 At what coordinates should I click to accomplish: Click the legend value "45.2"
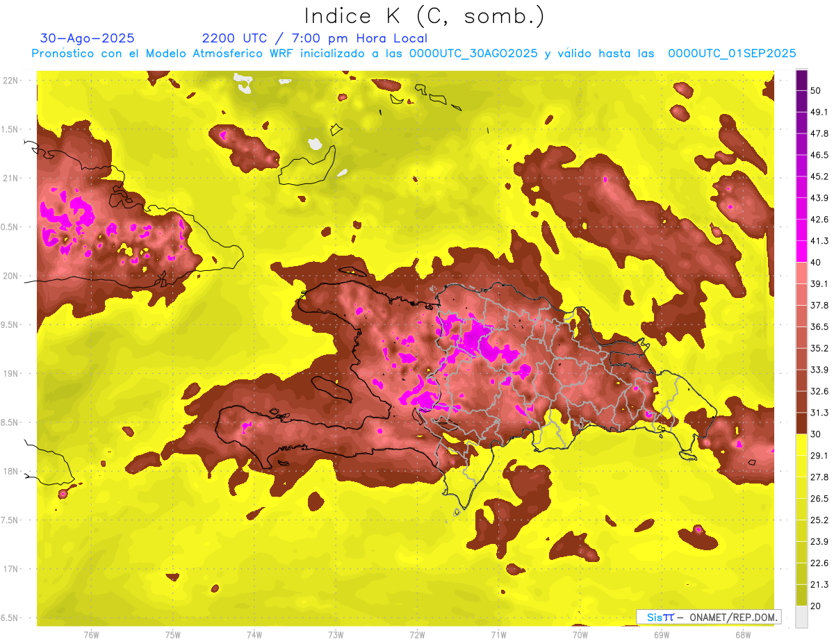click(819, 176)
